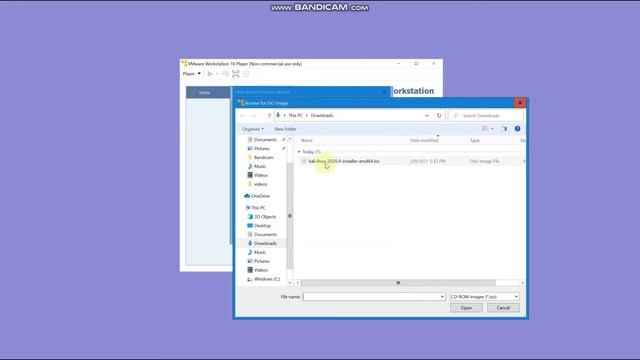Click This PC in the address breadcrumb
Image resolution: width=640 pixels, height=360 pixels.
(x=296, y=116)
